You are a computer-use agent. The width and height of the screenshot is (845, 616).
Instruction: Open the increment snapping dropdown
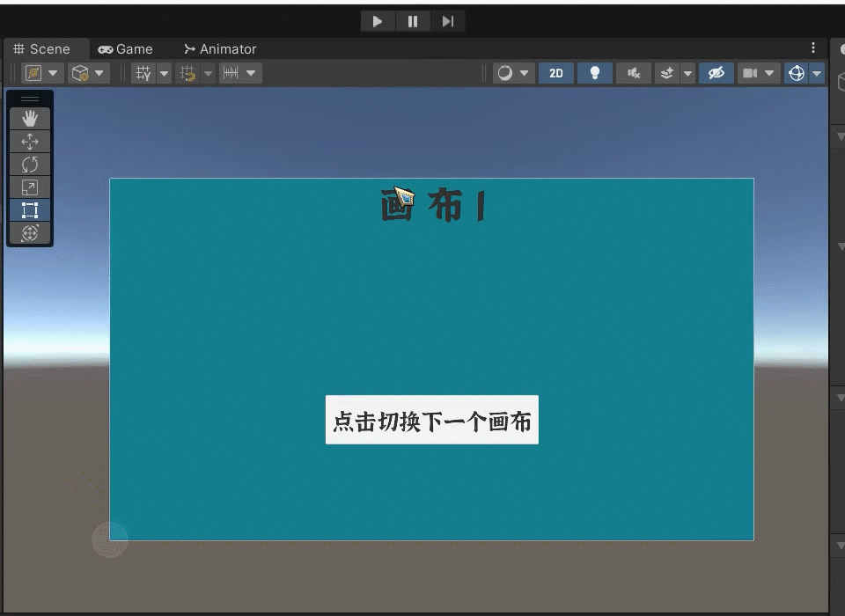click(251, 73)
